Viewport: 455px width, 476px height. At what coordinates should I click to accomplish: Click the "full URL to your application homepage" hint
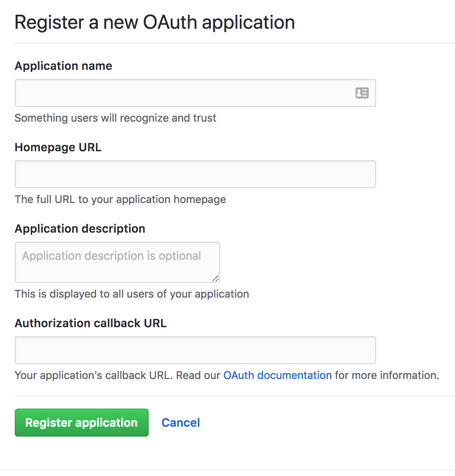[x=120, y=199]
